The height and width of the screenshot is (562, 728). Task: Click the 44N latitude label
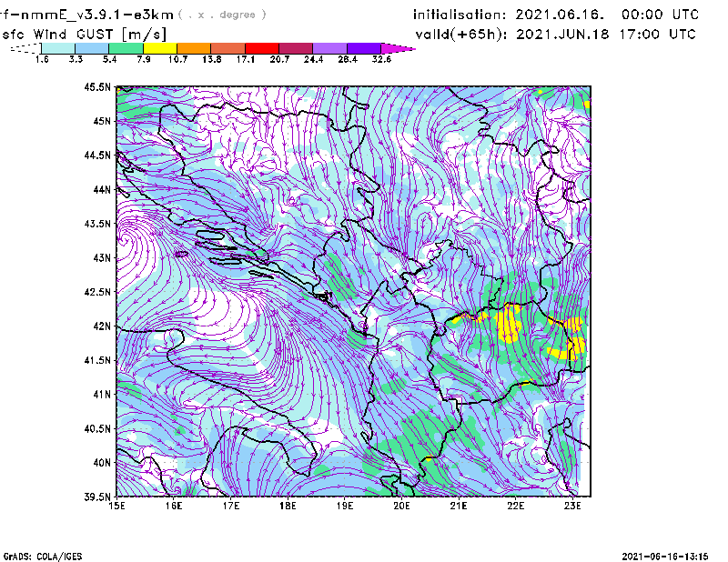pos(102,189)
